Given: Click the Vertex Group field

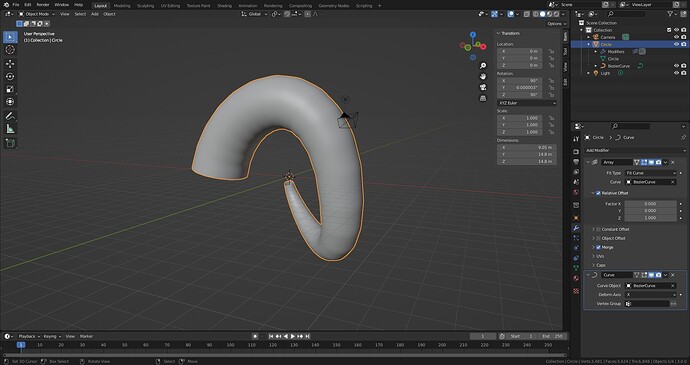Looking at the screenshot, I should (x=647, y=304).
